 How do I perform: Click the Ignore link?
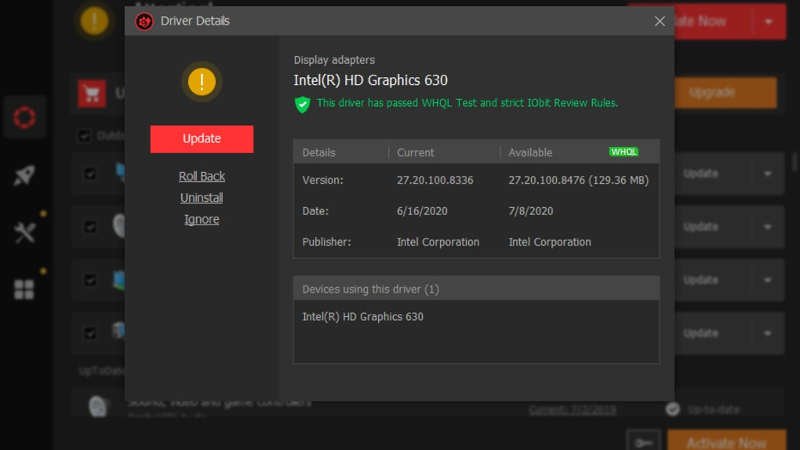pyautogui.click(x=202, y=219)
